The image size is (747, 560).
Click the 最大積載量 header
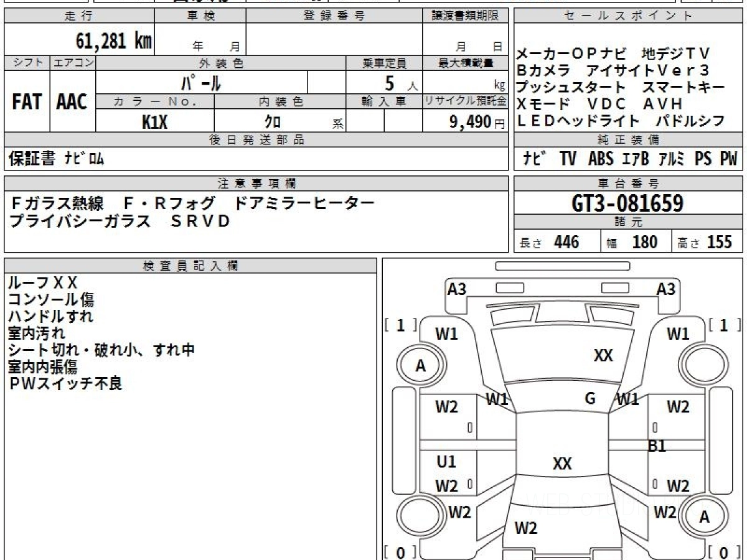pos(465,63)
